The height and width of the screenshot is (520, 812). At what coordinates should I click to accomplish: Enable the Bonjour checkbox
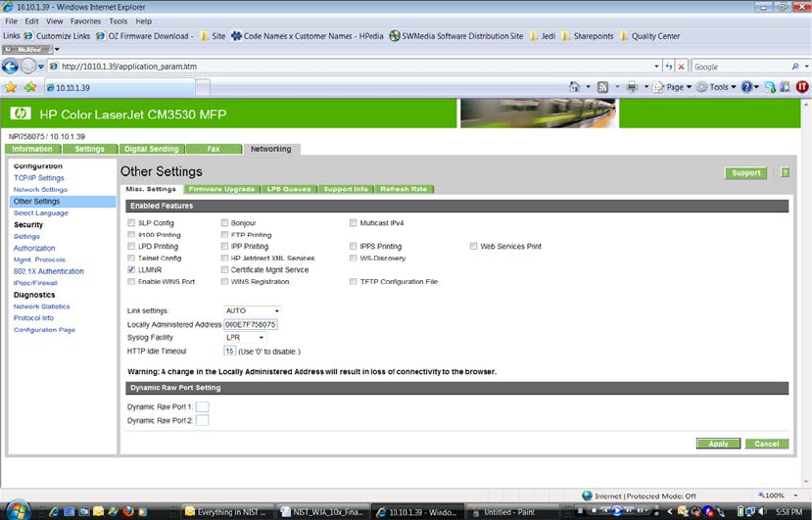[224, 222]
